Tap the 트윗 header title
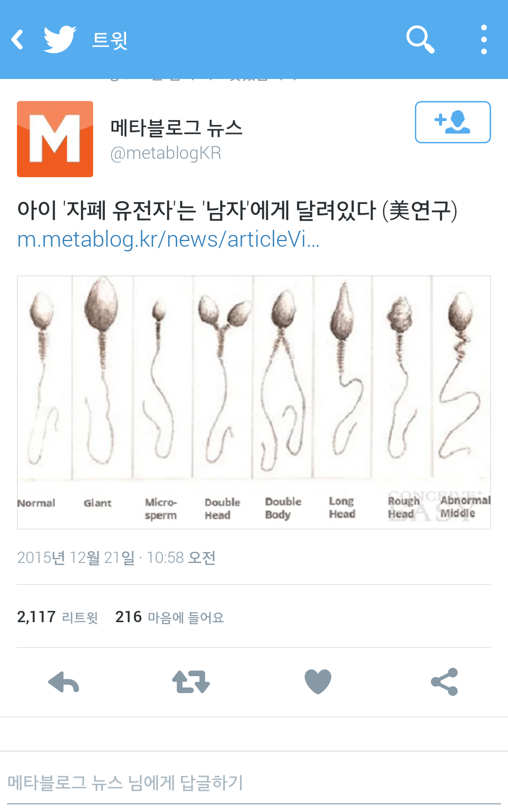This screenshot has height=812, width=508. (x=110, y=40)
